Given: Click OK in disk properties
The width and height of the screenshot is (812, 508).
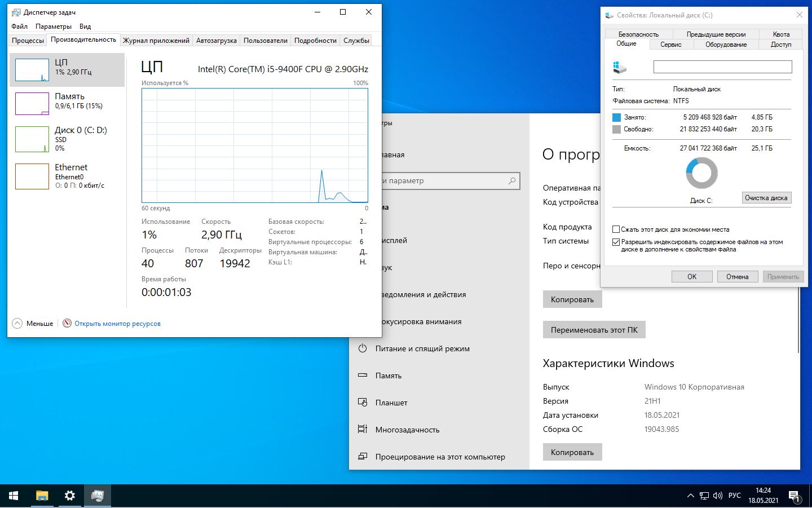Looking at the screenshot, I should click(x=692, y=277).
